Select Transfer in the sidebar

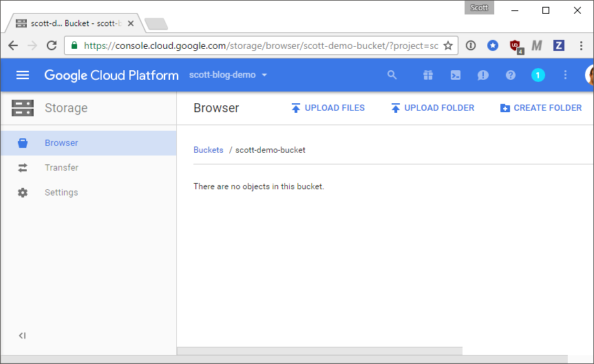tap(61, 168)
